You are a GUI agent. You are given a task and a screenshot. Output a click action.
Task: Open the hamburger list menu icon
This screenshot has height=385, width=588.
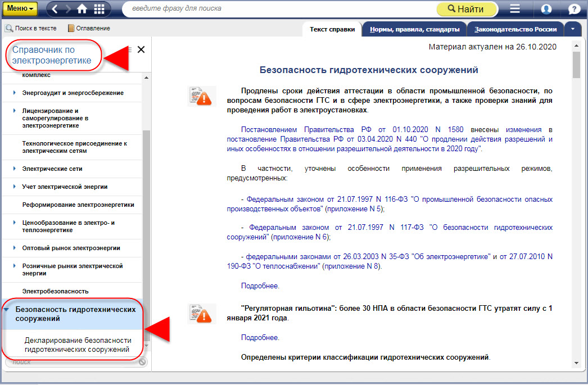coord(514,9)
